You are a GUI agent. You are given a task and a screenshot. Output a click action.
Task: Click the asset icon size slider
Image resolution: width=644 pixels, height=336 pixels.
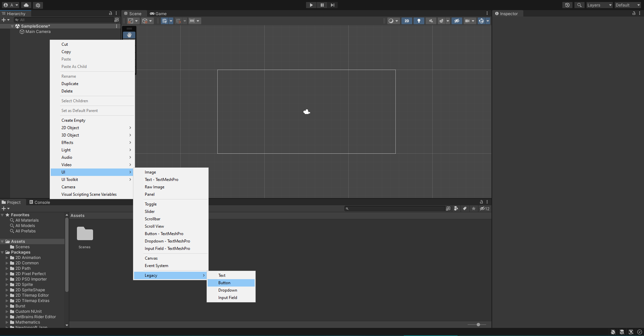click(478, 325)
